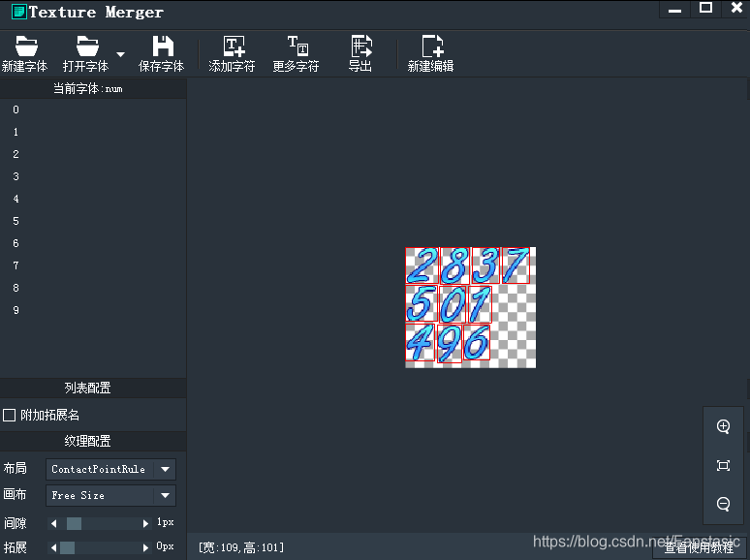Maximize the Texture Merger window
Screen dimensions: 750x560
(x=706, y=8)
